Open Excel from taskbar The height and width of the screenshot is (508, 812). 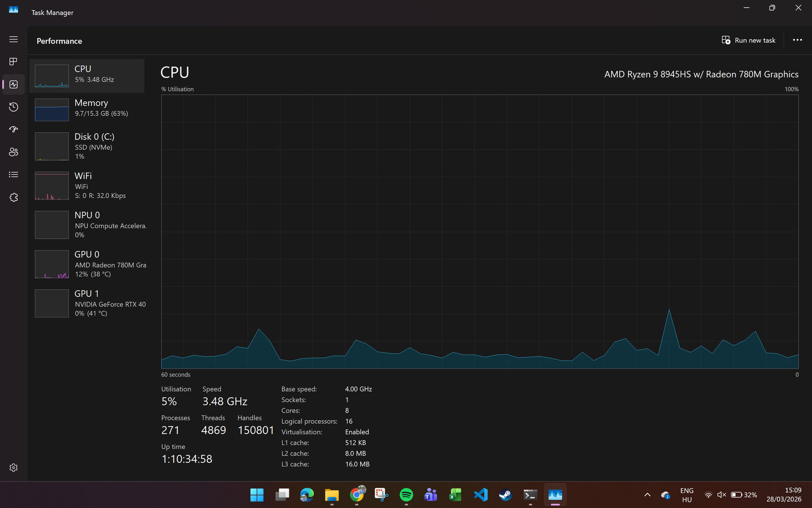tap(456, 495)
